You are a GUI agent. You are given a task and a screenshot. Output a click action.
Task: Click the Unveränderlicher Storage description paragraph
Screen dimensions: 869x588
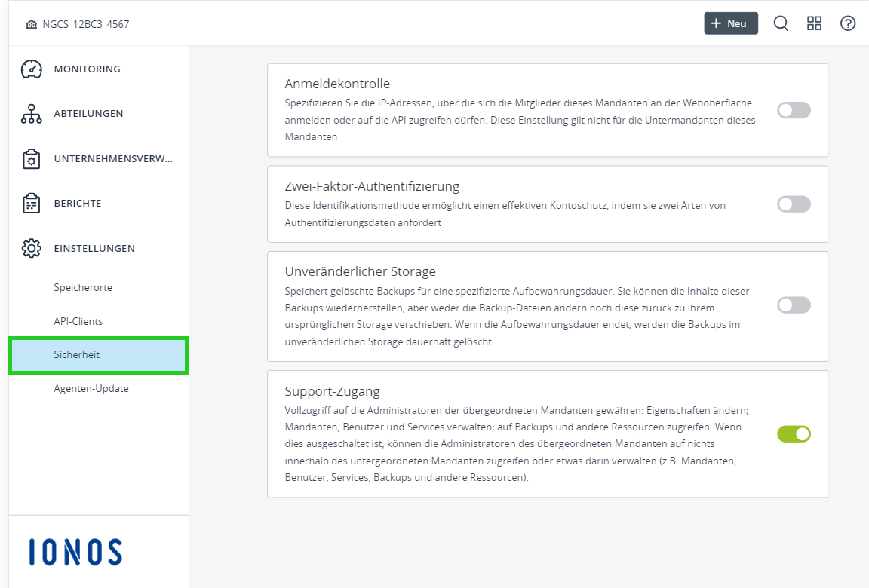point(517,316)
